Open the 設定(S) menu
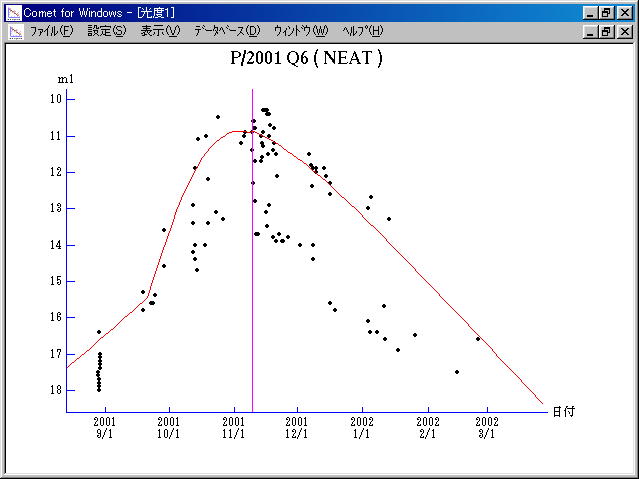Image resolution: width=639 pixels, height=479 pixels. [106, 31]
